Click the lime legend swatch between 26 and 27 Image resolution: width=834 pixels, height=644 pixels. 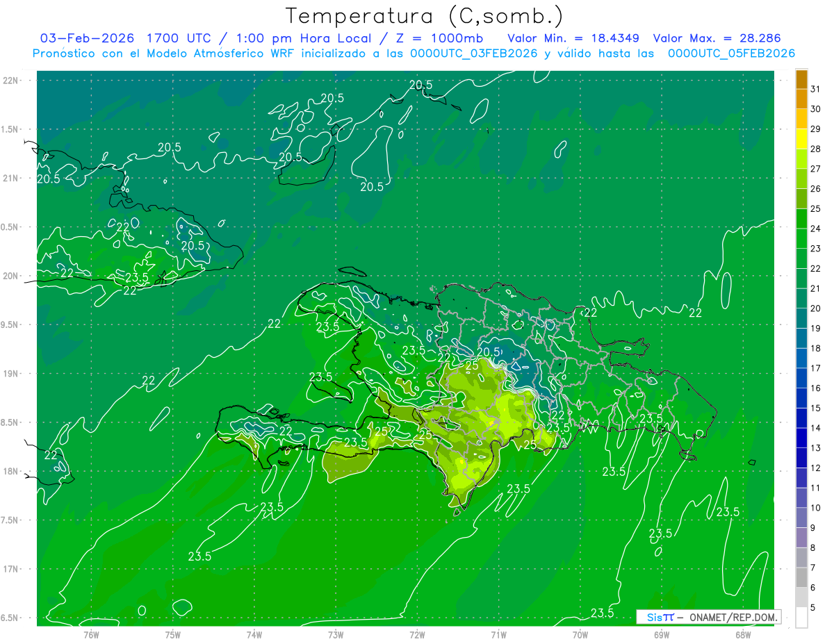pos(801,179)
